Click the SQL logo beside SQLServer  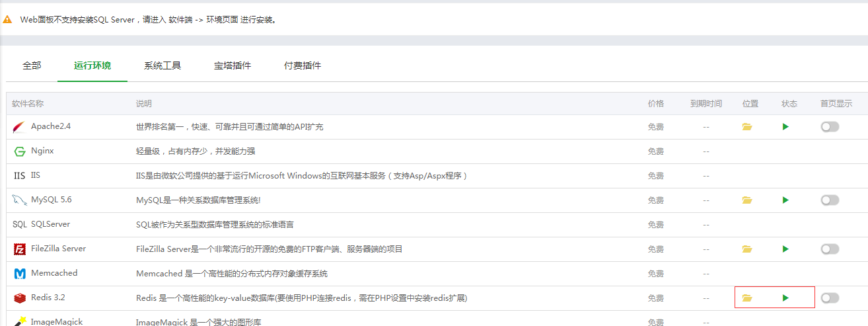[20, 225]
